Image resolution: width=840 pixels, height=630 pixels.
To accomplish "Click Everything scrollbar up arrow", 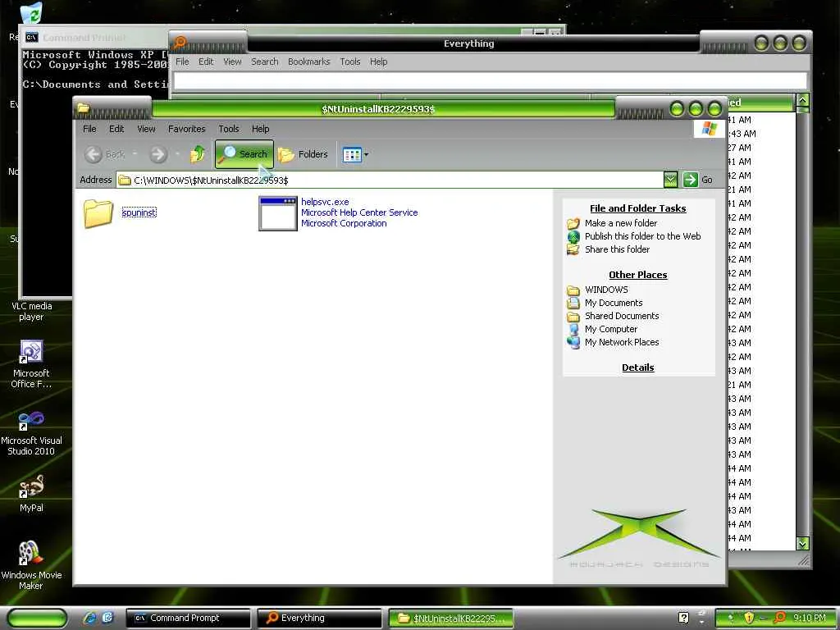I will coord(802,101).
